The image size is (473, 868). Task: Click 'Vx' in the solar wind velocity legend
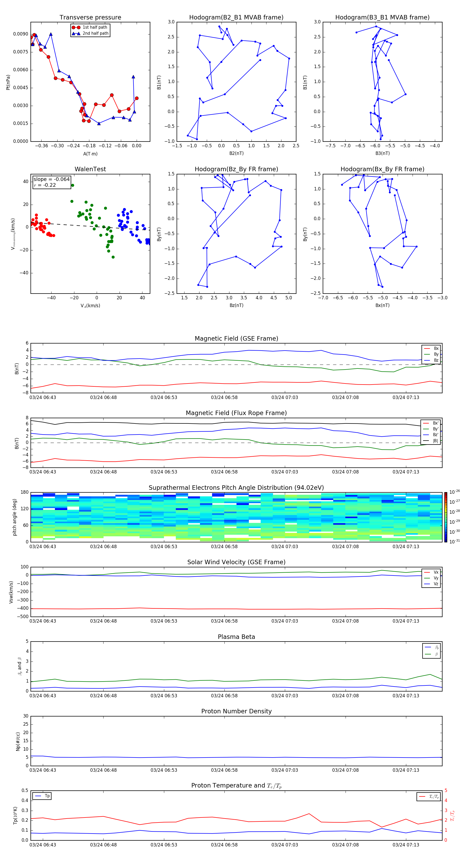tap(431, 572)
